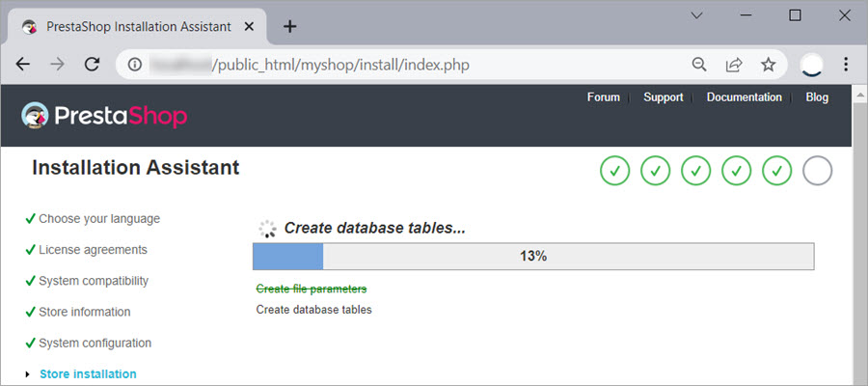Click the loading spinner beside Create database tables

[x=267, y=228]
